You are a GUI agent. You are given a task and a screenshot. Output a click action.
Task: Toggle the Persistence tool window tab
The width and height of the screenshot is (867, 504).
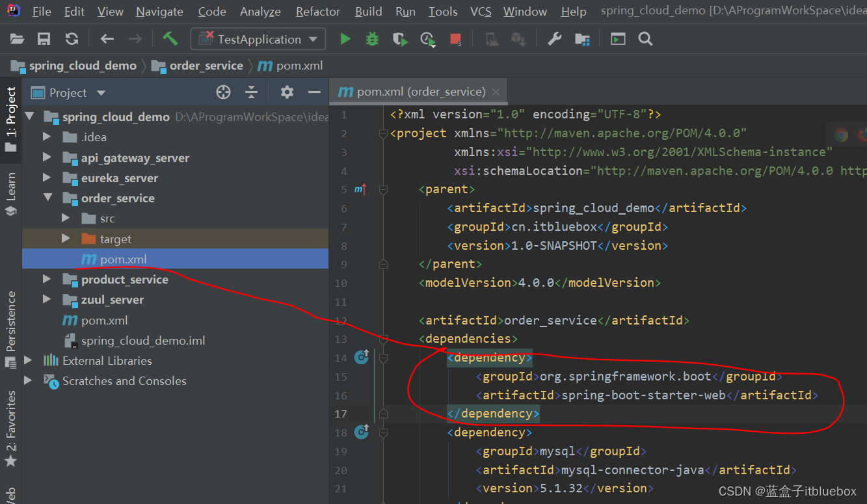[x=10, y=330]
